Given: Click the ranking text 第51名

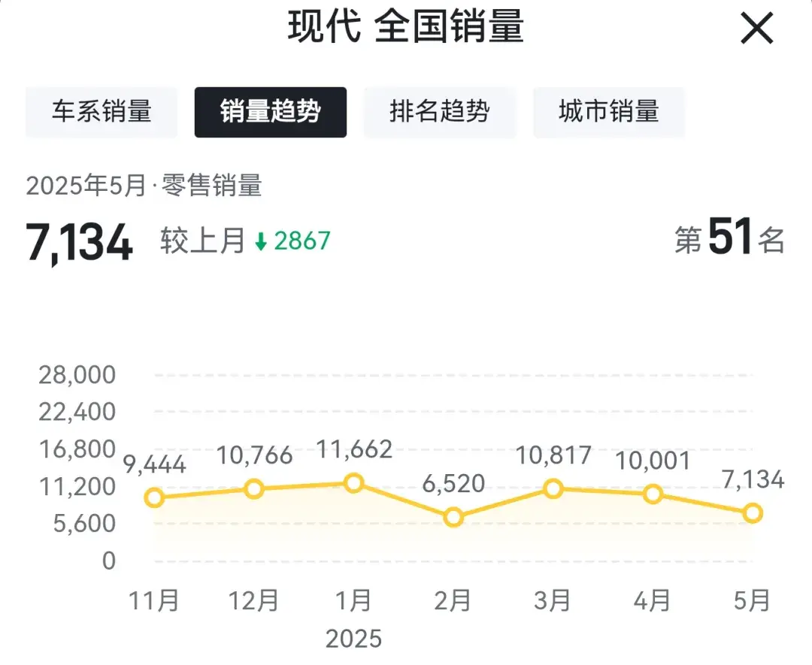Looking at the screenshot, I should pyautogui.click(x=729, y=237).
